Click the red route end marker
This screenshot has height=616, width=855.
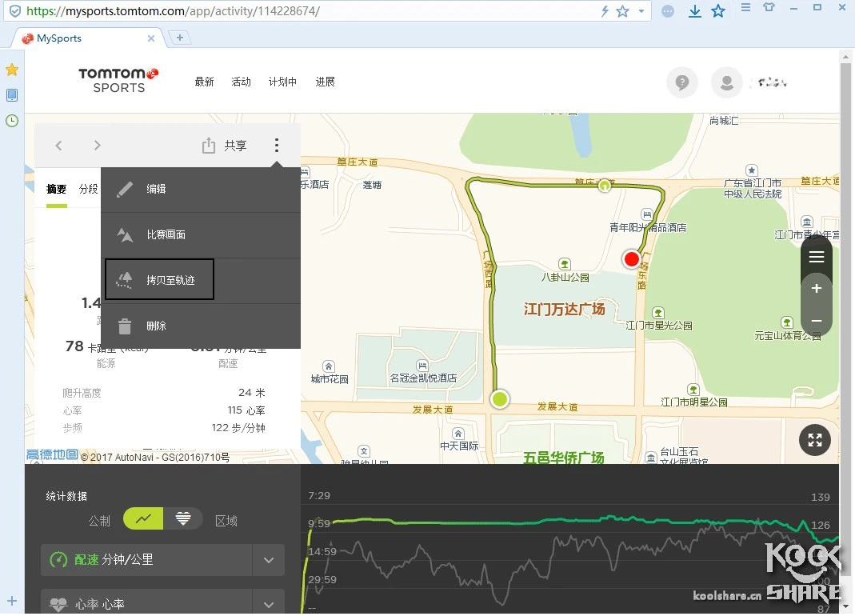(631, 259)
